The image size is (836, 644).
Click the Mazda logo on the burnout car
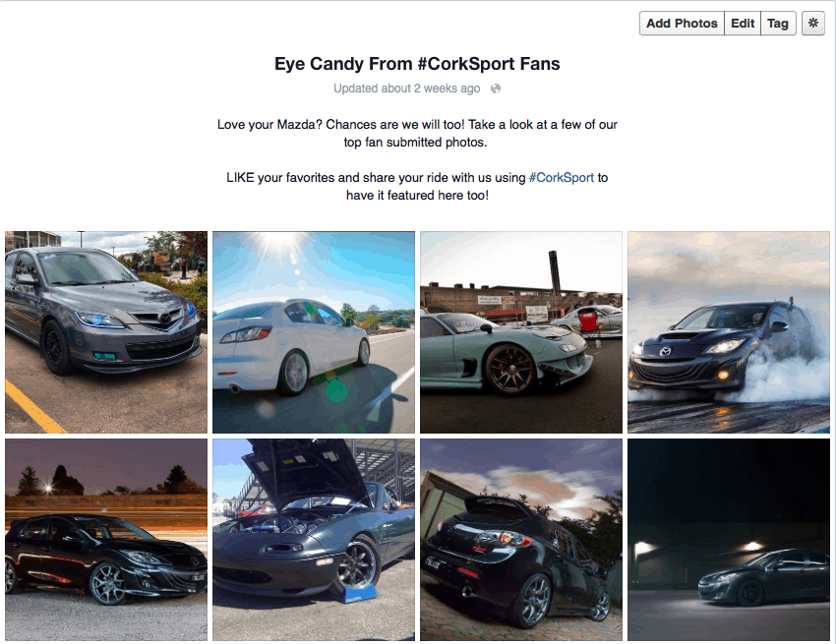point(665,351)
